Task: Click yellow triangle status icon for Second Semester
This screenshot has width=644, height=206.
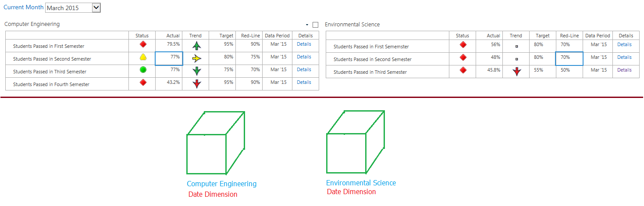Action: coord(142,57)
